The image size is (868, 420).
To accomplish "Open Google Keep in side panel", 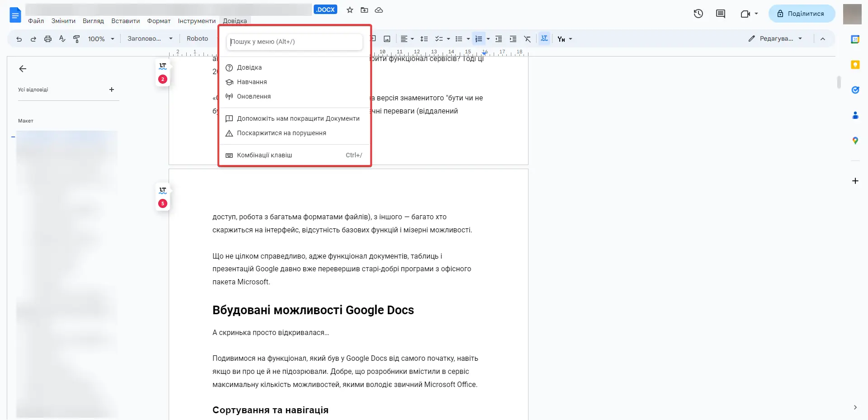I will pyautogui.click(x=855, y=65).
